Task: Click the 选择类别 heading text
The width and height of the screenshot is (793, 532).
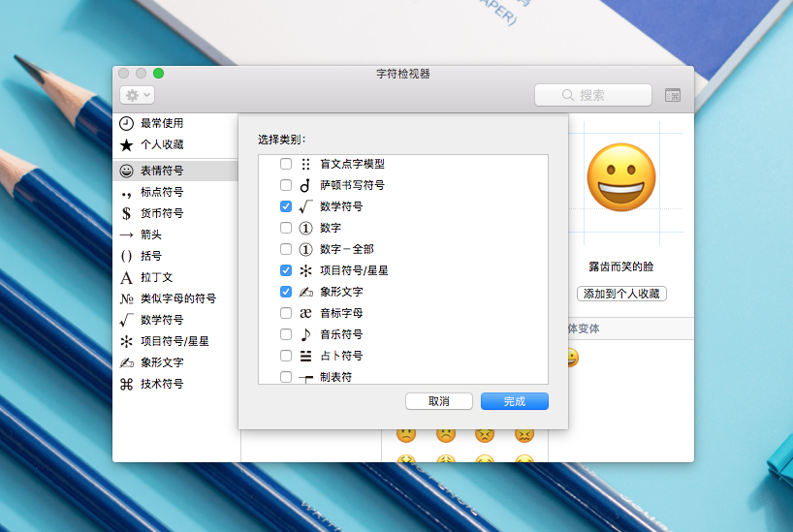Action: coord(282,140)
